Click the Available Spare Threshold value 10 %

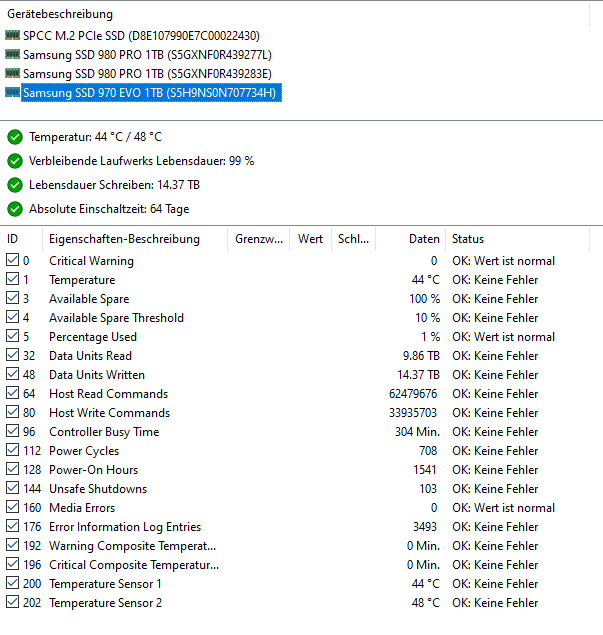pyautogui.click(x=427, y=318)
